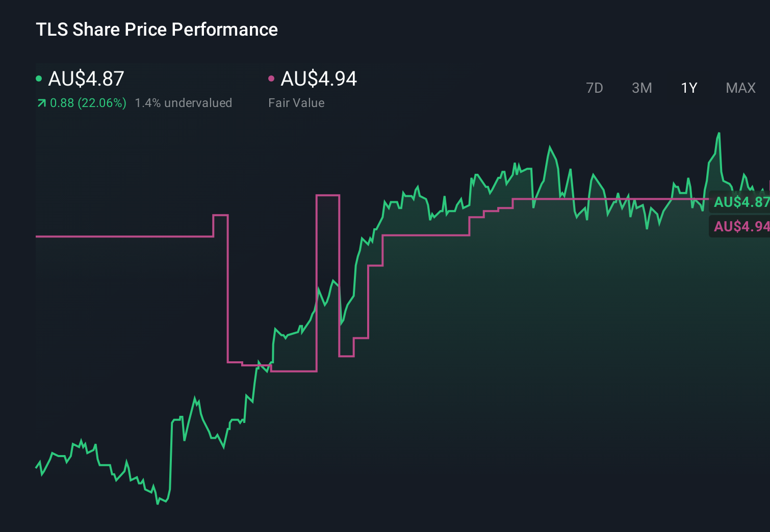Click the green share price legend dot
Screen dimensions: 770x532
click(39, 78)
